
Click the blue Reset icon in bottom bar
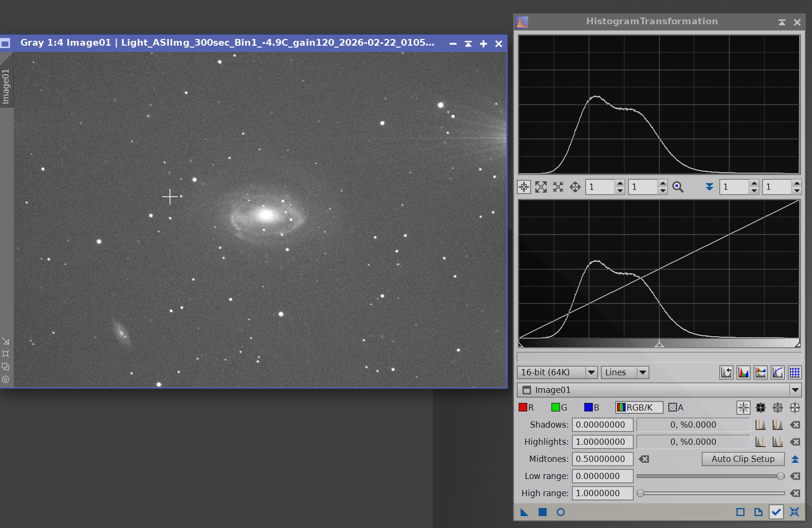click(x=794, y=512)
